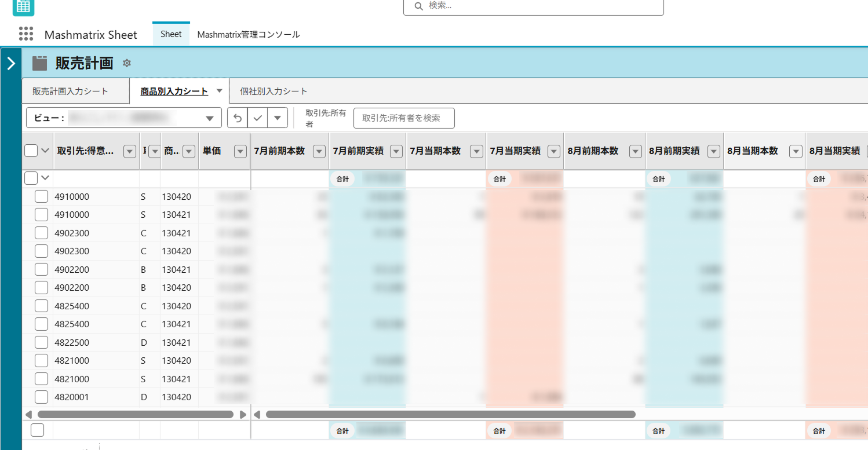Image resolution: width=868 pixels, height=450 pixels.
Task: Expand the save options dropdown arrow
Action: [278, 118]
